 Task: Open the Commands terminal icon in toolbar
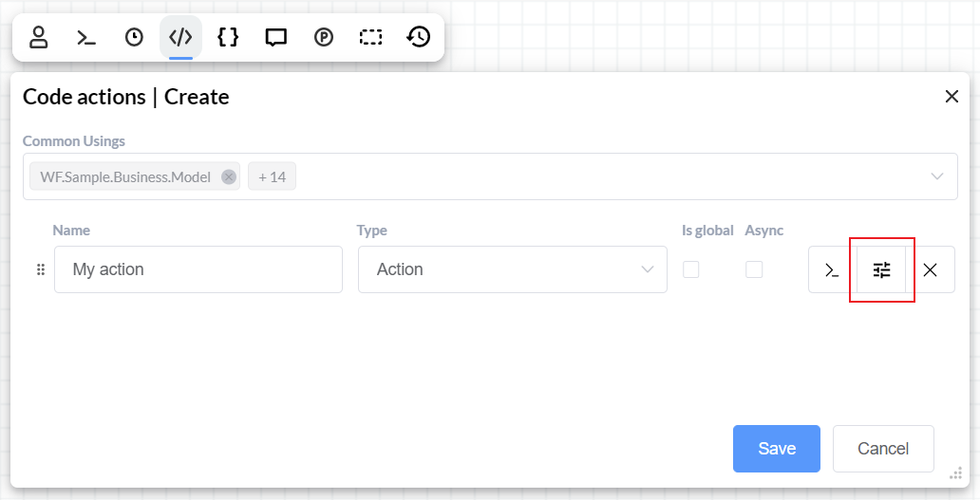click(86, 37)
